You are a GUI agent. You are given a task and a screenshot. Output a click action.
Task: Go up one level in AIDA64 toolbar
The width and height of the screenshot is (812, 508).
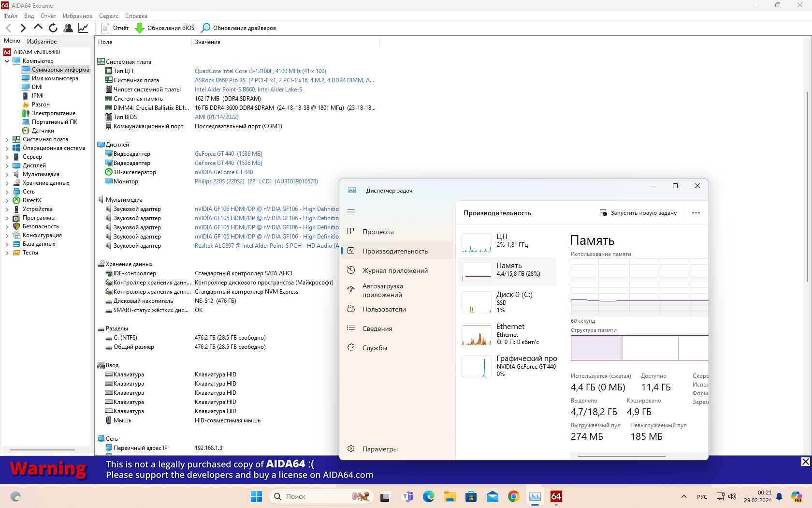click(x=38, y=28)
